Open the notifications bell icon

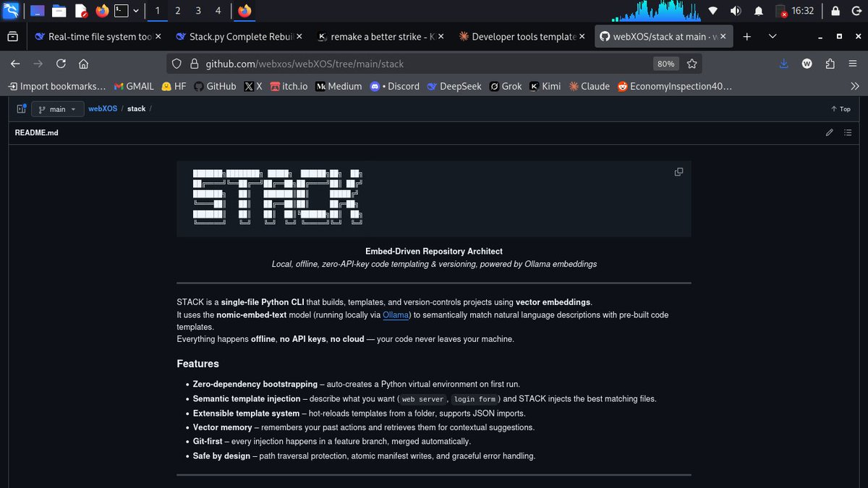pyautogui.click(x=758, y=11)
